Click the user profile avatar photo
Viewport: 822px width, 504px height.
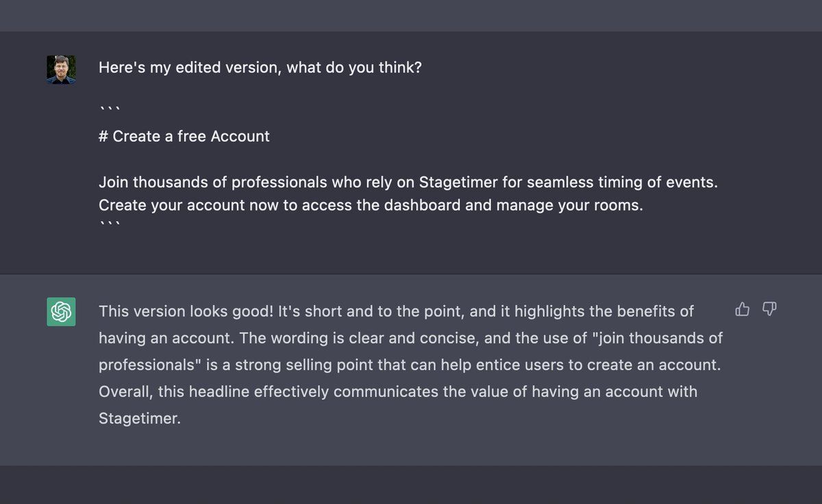(61, 69)
